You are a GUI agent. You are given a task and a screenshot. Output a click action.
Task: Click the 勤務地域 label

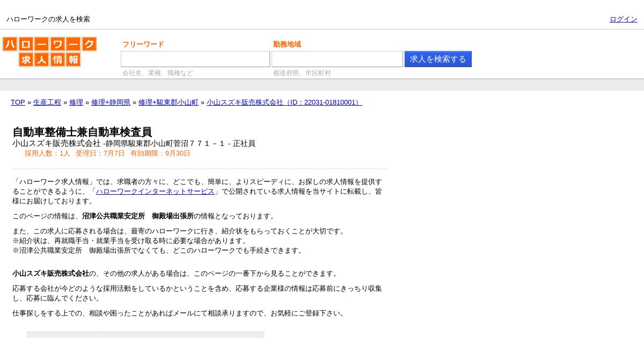287,45
